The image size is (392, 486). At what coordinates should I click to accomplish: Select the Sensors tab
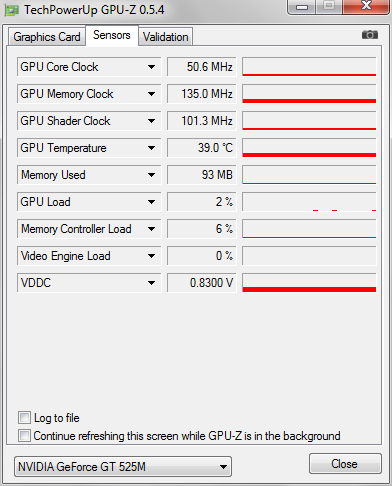click(x=112, y=35)
